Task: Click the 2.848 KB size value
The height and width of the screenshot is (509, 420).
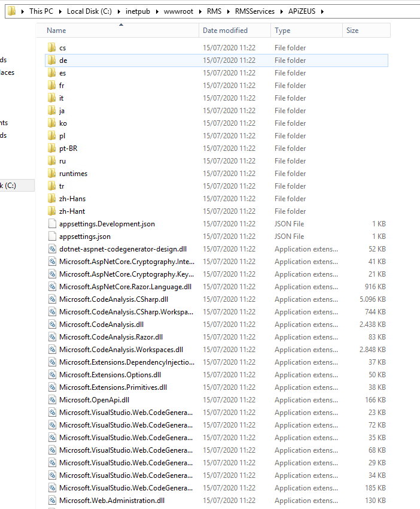Action: (x=372, y=350)
